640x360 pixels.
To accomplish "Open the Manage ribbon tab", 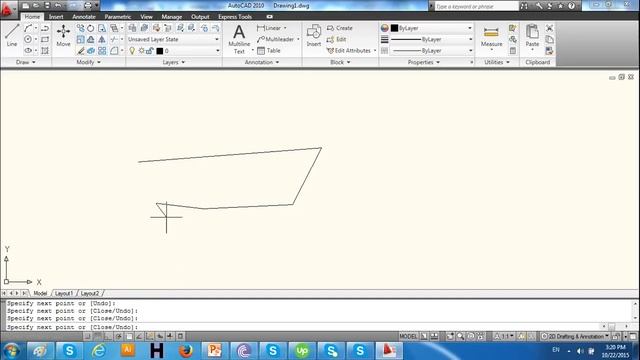I will [171, 17].
